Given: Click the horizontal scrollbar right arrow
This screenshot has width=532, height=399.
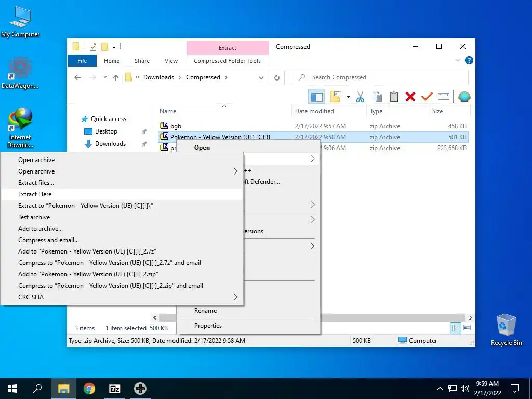Looking at the screenshot, I should point(470,317).
